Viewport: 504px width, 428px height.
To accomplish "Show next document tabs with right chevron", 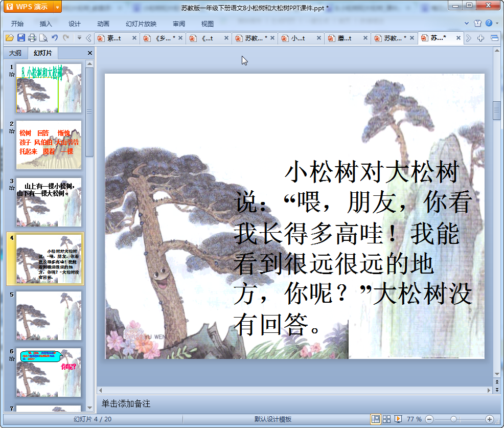I will [469, 38].
